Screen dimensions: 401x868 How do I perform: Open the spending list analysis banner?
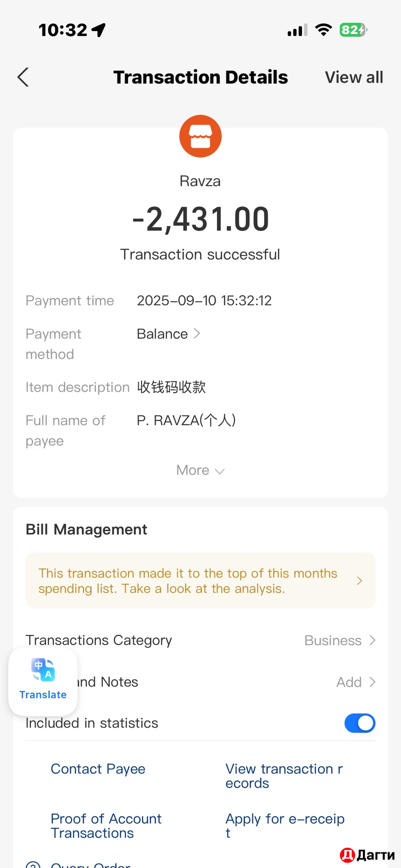pyautogui.click(x=200, y=581)
